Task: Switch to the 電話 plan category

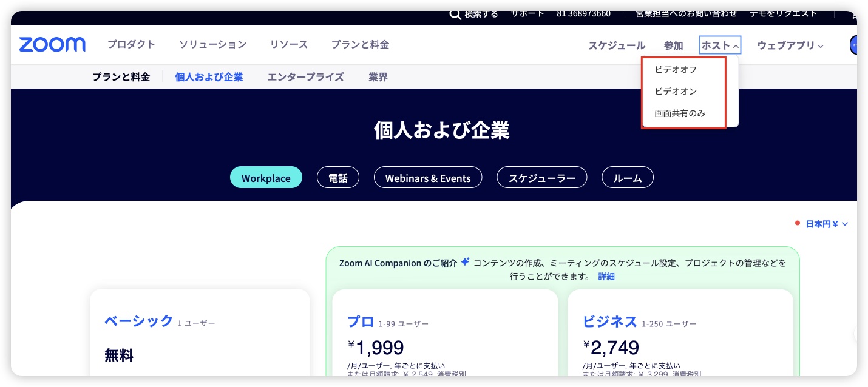Action: tap(338, 177)
